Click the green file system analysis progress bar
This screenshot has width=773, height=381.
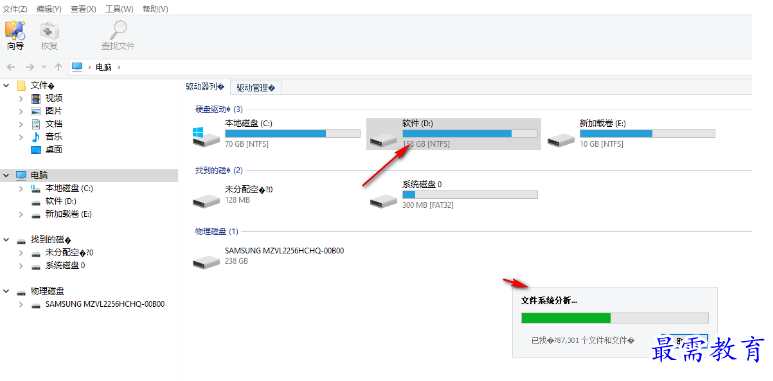click(x=566, y=318)
